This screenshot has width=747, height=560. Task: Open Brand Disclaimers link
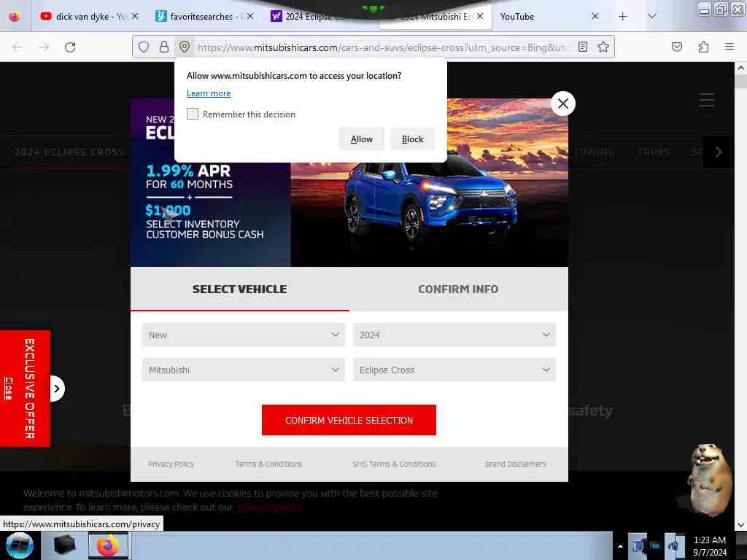click(516, 464)
